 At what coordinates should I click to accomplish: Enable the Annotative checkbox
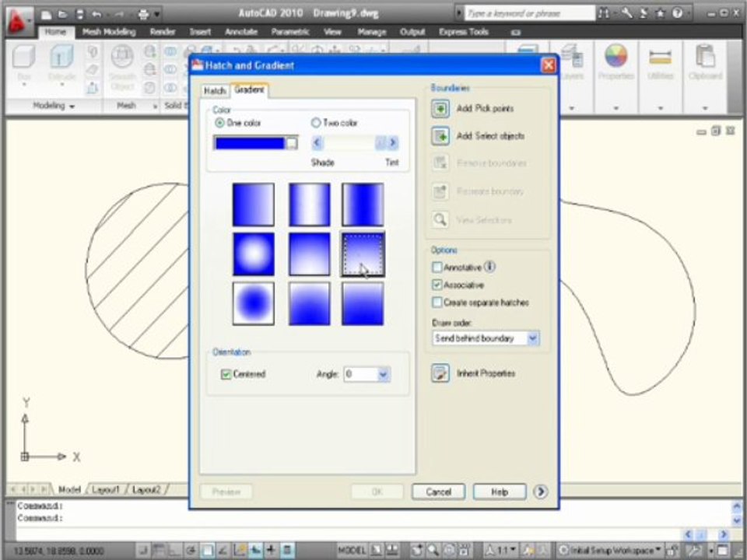point(437,267)
